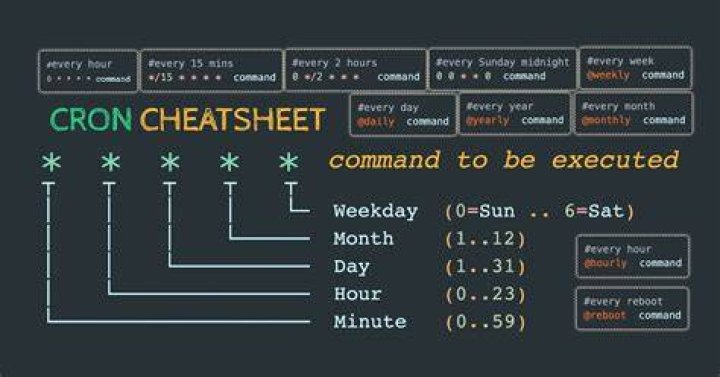
Task: Click 'command to be executed' text
Action: pyautogui.click(x=504, y=160)
